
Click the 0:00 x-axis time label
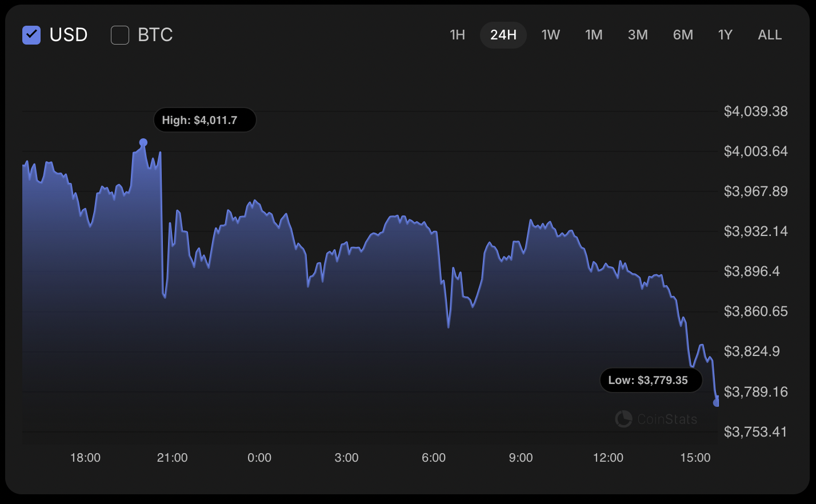point(259,458)
